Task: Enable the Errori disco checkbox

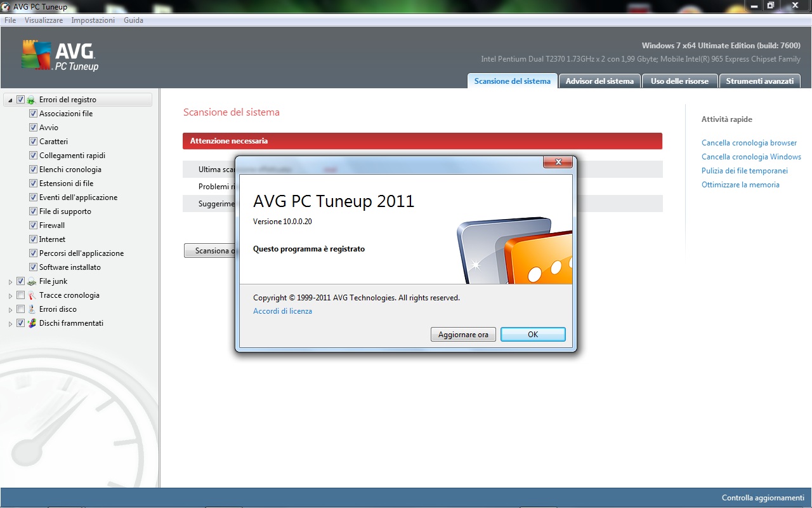Action: (20, 309)
